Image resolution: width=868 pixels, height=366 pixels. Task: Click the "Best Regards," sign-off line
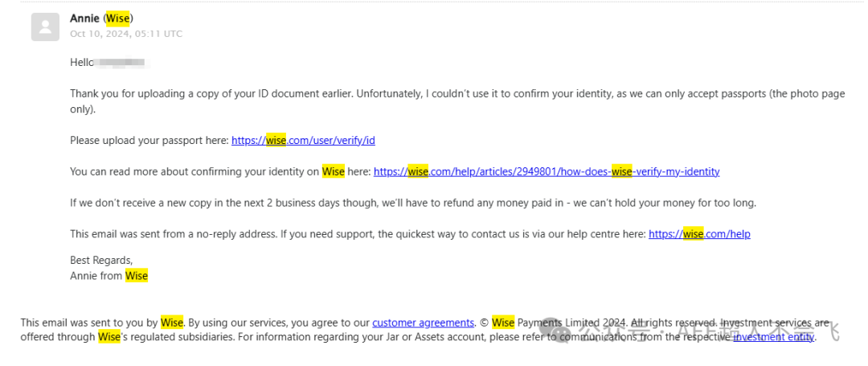(x=101, y=260)
